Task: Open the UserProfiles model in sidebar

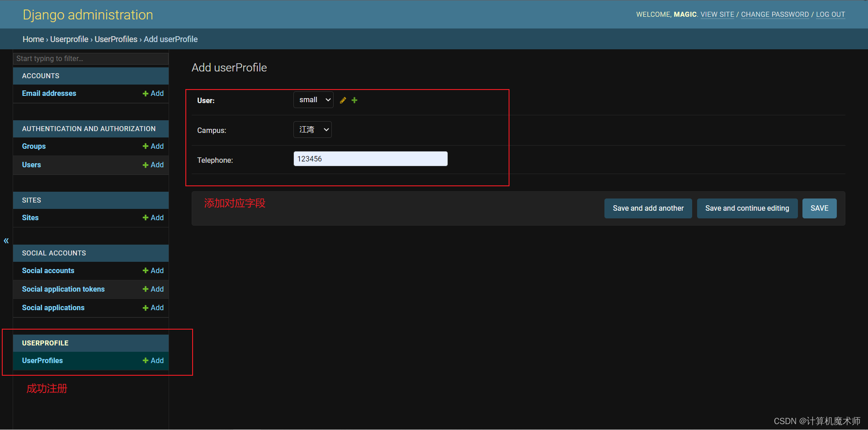Action: point(42,360)
